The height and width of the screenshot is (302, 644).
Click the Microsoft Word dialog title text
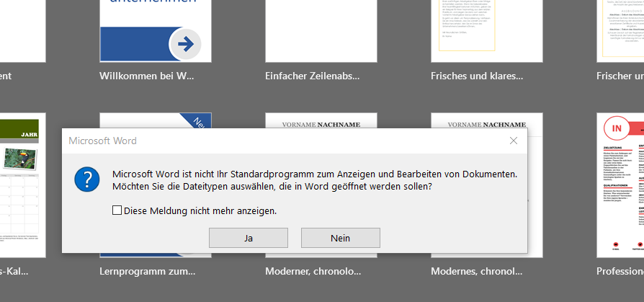pos(103,141)
